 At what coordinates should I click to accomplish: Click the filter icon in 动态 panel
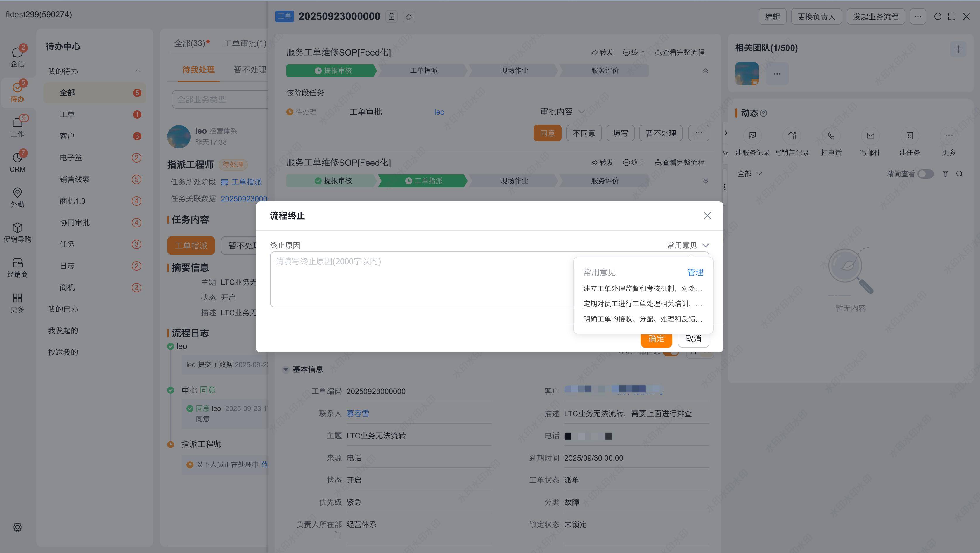(946, 174)
